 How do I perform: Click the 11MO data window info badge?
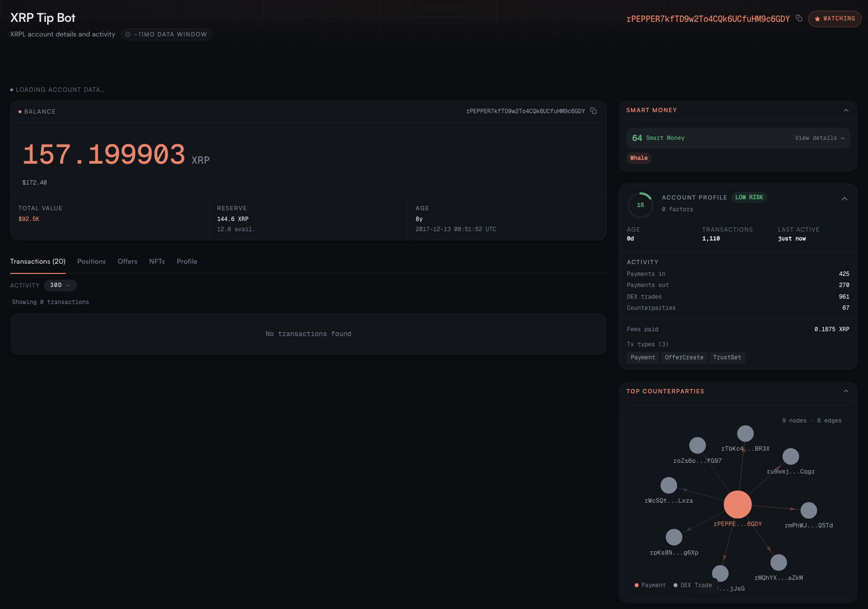click(166, 34)
